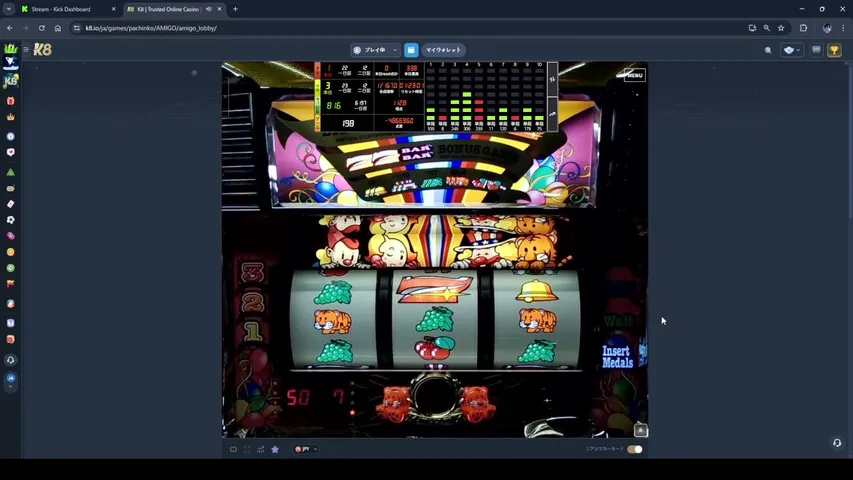Favorite the game with the star icon
The image size is (853, 480).
coord(275,449)
